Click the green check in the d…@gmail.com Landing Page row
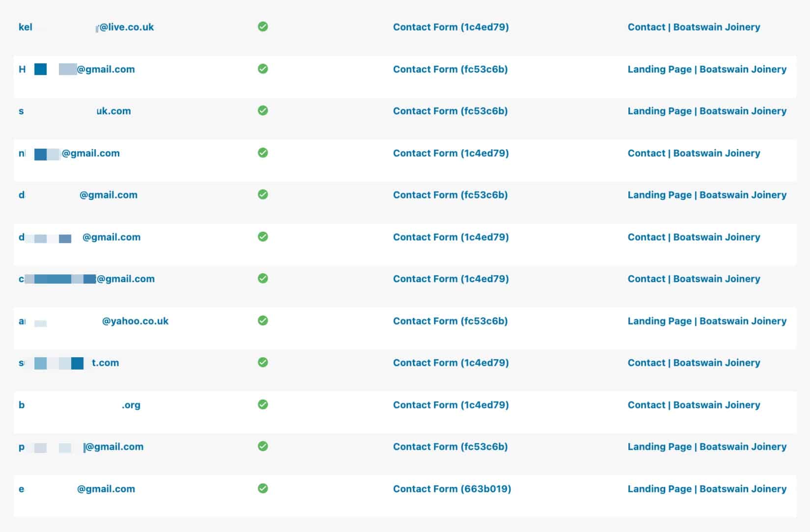This screenshot has width=810, height=532. click(263, 194)
